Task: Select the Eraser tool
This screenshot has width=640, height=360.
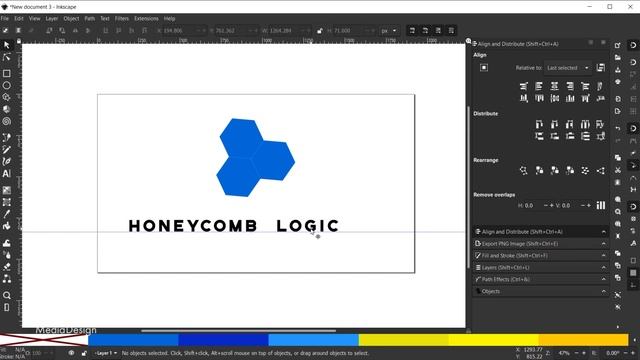Action: (x=7, y=267)
